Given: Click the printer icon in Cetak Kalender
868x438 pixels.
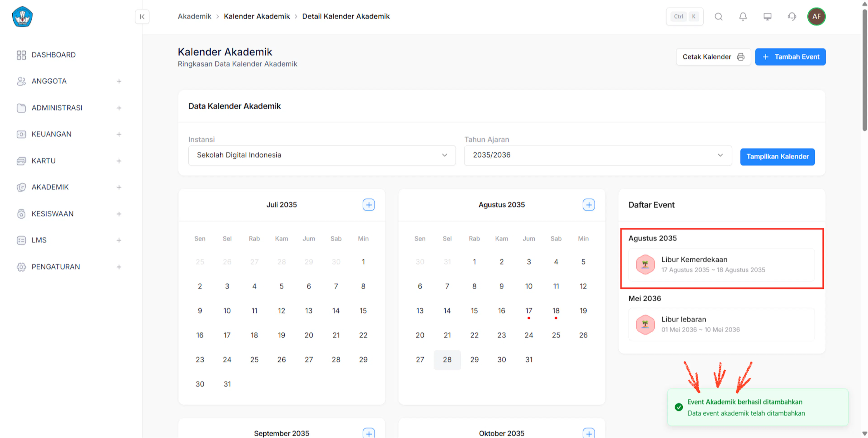Looking at the screenshot, I should (741, 57).
